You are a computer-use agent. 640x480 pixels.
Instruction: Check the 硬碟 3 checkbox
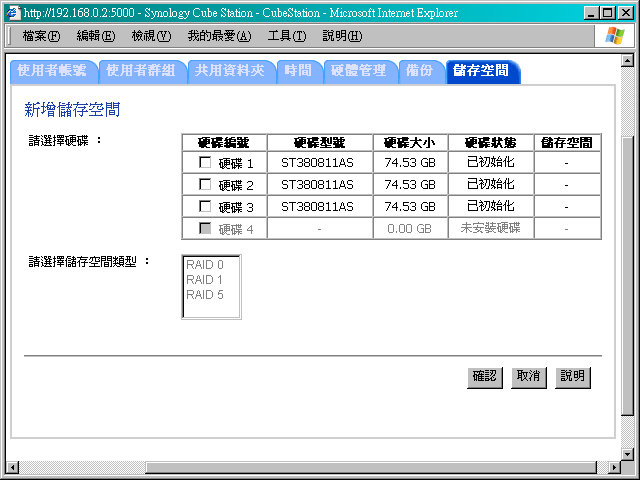tap(205, 207)
